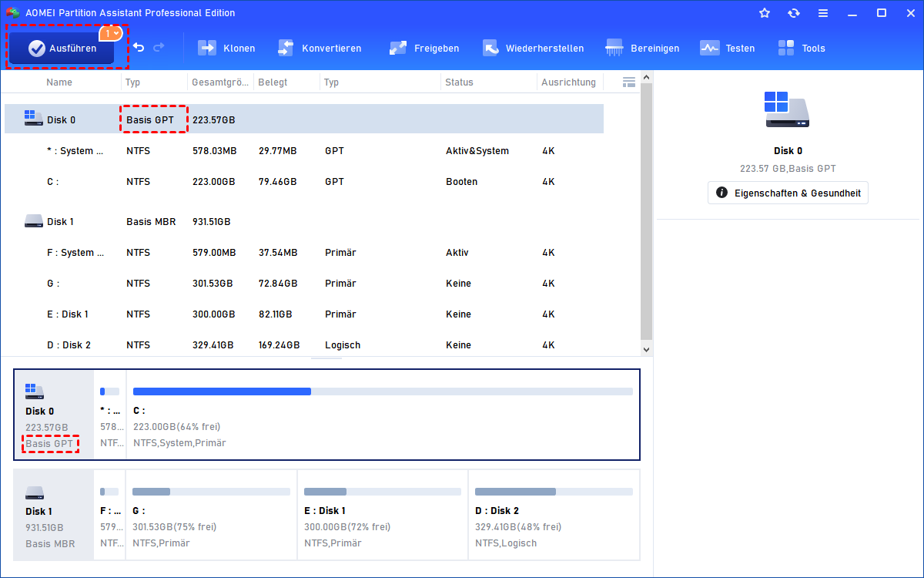Screen dimensions: 924x578
Task: Click the favorites star icon in title bar
Action: 765,13
